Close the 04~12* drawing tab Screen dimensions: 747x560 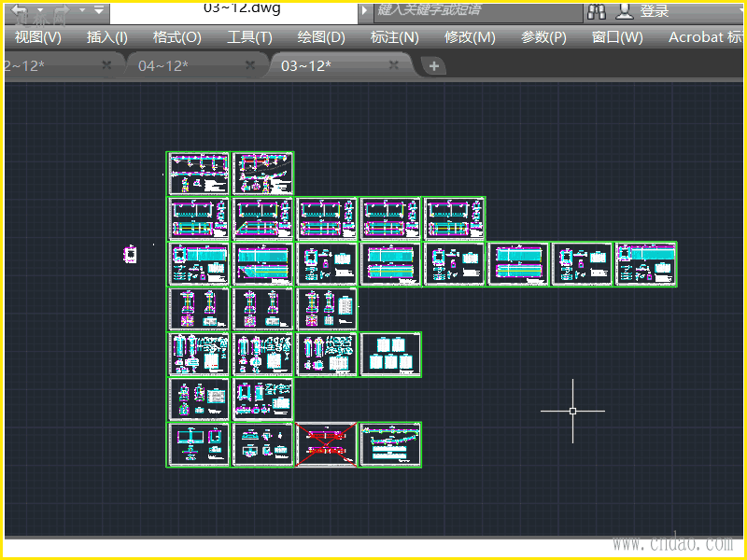(x=250, y=64)
